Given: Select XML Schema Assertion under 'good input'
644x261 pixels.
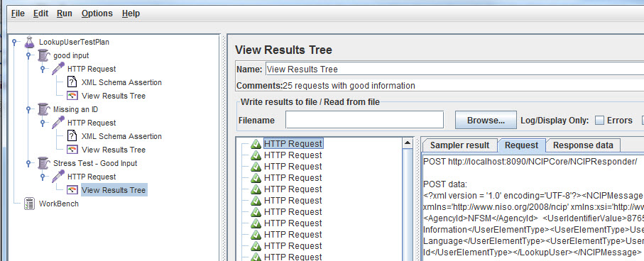Looking at the screenshot, I should 121,82.
